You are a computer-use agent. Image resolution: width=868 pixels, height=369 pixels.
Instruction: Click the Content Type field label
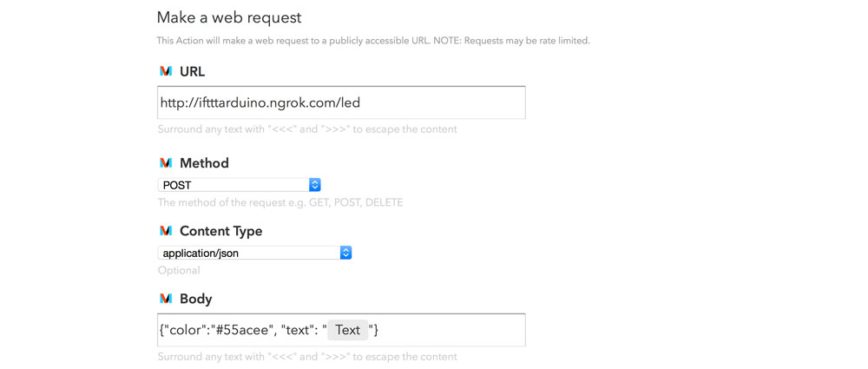point(220,231)
